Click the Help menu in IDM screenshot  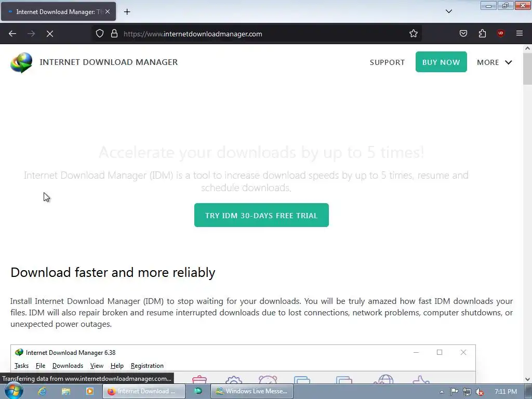117,366
